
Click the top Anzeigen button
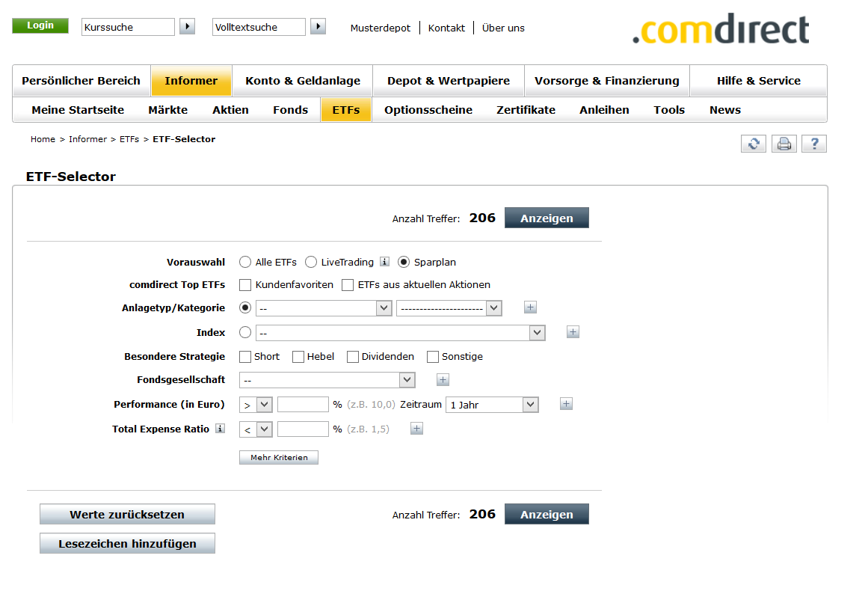point(547,218)
